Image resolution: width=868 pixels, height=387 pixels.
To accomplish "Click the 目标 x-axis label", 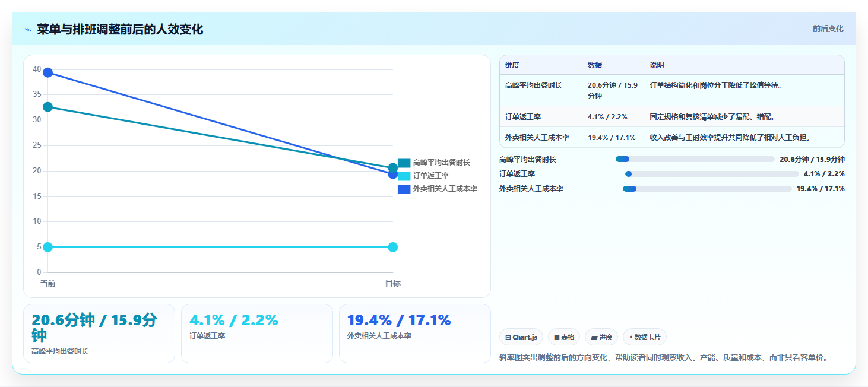I will [x=392, y=283].
